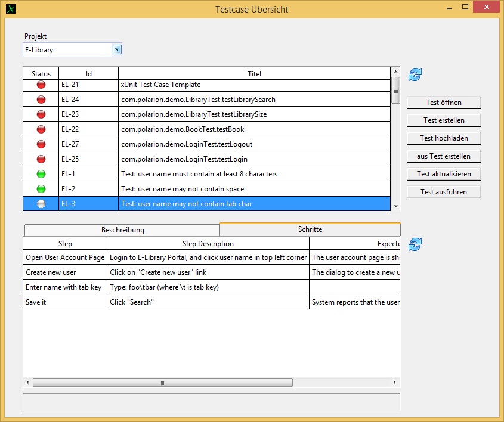
Task: Run the test with Test ausführen
Action: pyautogui.click(x=444, y=192)
